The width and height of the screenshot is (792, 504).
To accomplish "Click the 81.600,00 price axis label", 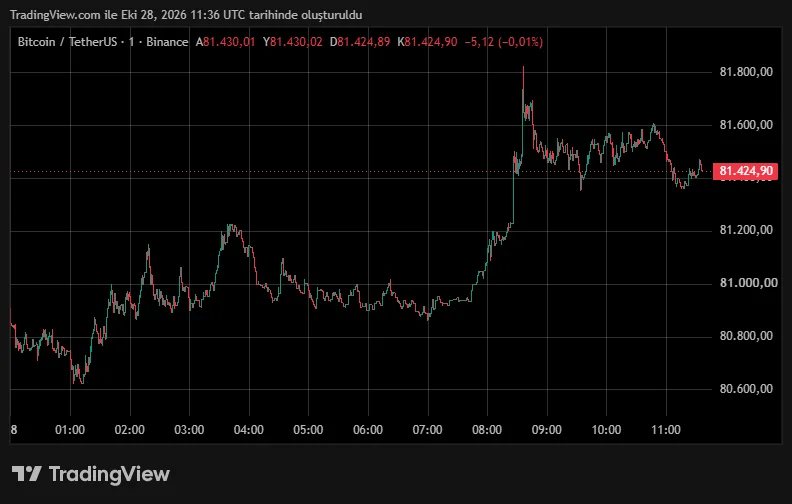I will [746, 125].
